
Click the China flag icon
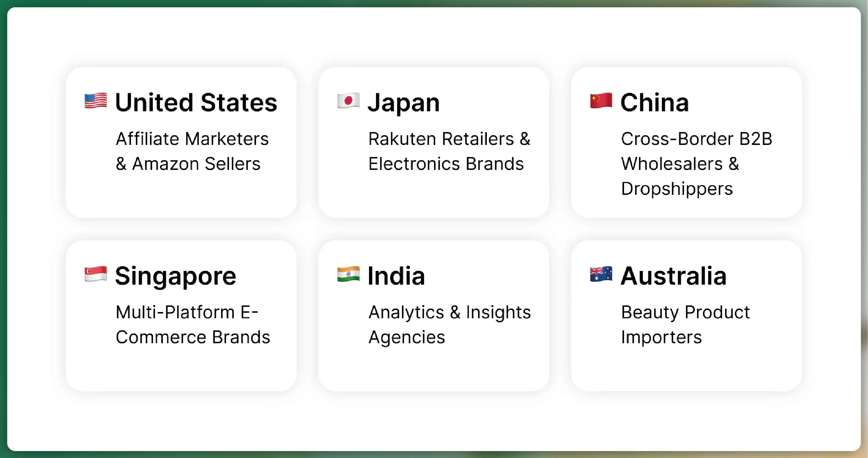601,101
